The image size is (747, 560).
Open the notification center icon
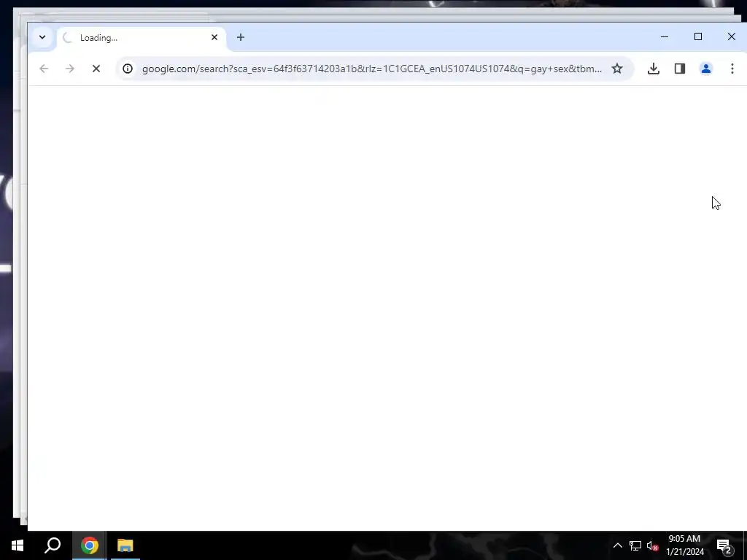pyautogui.click(x=724, y=545)
